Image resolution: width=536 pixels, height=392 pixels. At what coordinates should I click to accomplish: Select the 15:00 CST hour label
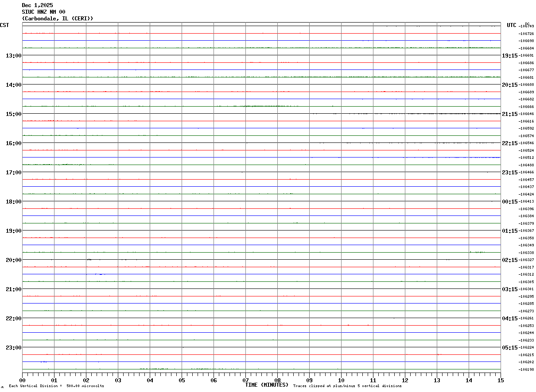click(13, 114)
